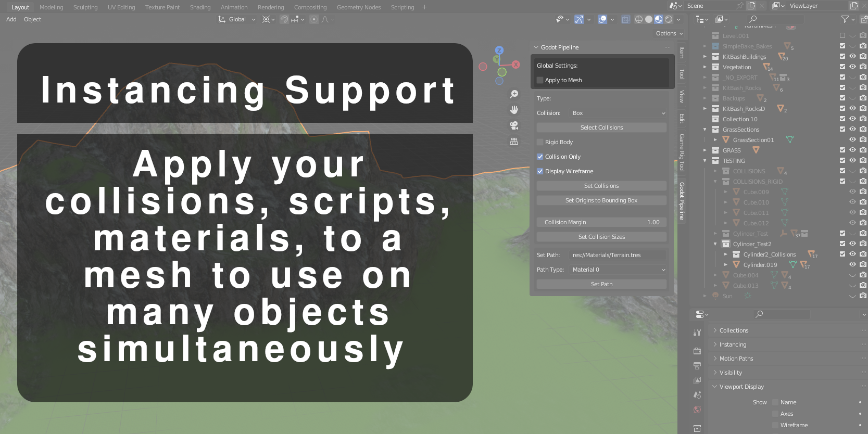Viewport: 868px width, 434px height.
Task: Click the Set Collisions button
Action: (601, 186)
